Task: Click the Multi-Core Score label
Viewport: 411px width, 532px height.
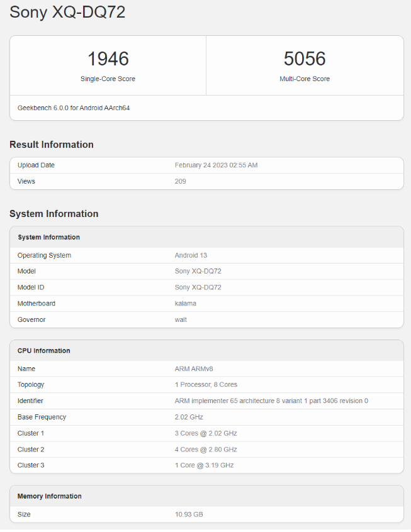Action: point(305,79)
